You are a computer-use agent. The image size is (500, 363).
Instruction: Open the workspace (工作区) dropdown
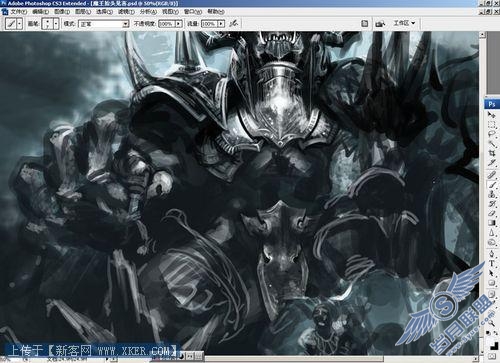point(404,23)
